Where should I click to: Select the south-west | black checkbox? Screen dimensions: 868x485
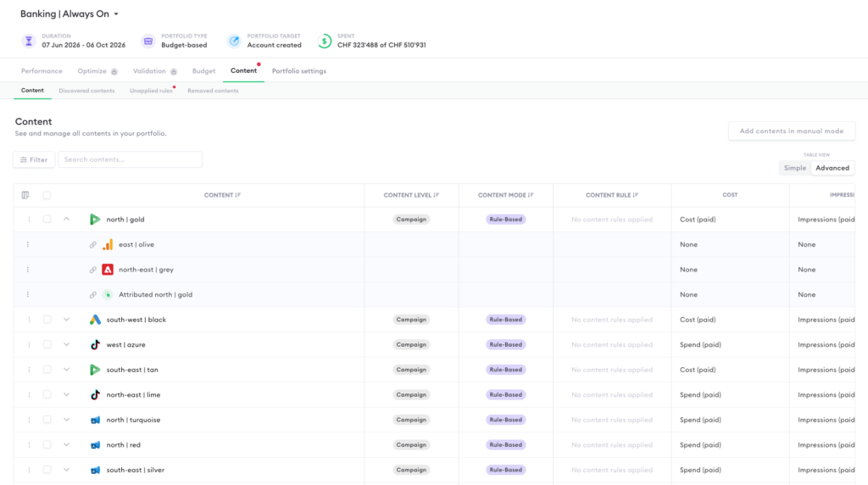coord(47,320)
